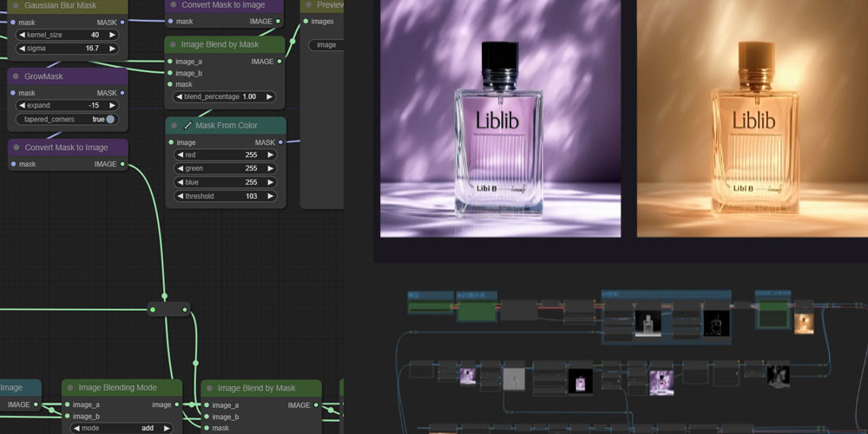Click the expand value -15 field

(67, 105)
